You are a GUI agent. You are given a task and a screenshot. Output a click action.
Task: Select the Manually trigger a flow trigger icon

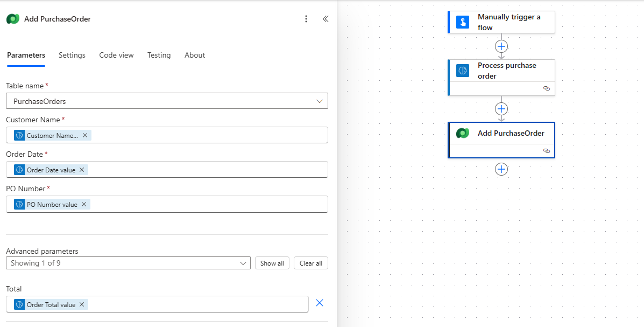[463, 22]
